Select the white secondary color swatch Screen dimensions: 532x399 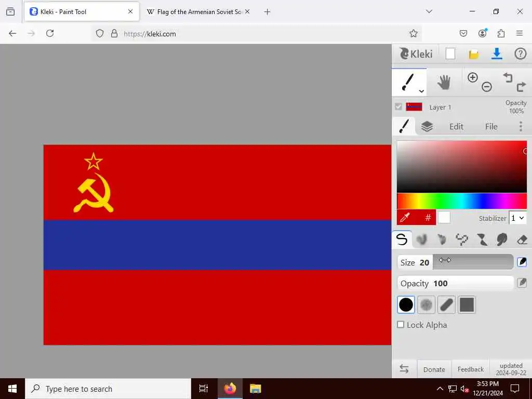[x=444, y=217]
